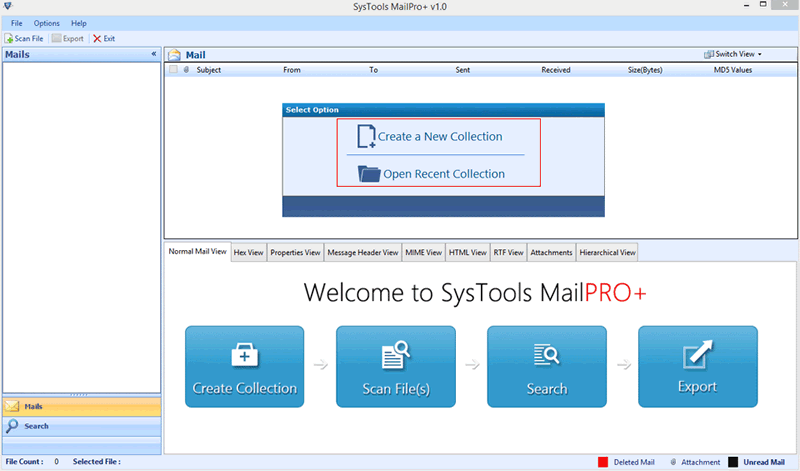Viewport: 800px width, 471px height.
Task: Close the MailPro+ window
Action: pyautogui.click(x=785, y=5)
